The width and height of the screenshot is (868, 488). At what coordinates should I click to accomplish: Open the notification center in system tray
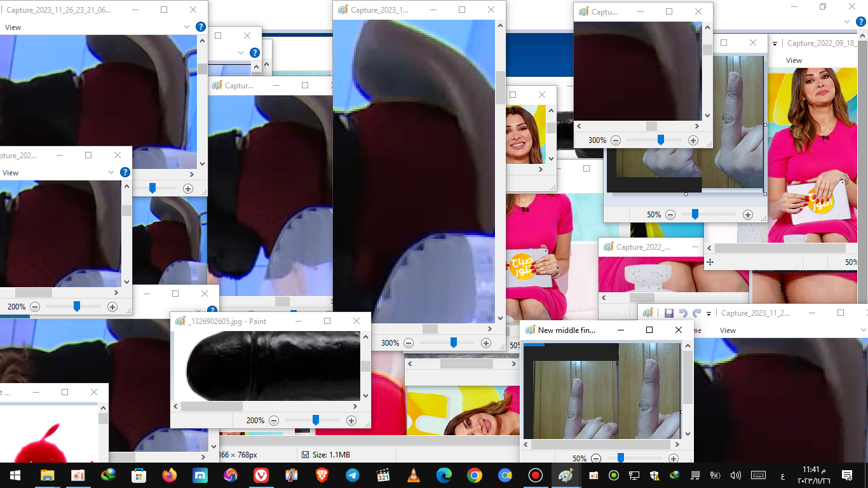click(x=846, y=475)
